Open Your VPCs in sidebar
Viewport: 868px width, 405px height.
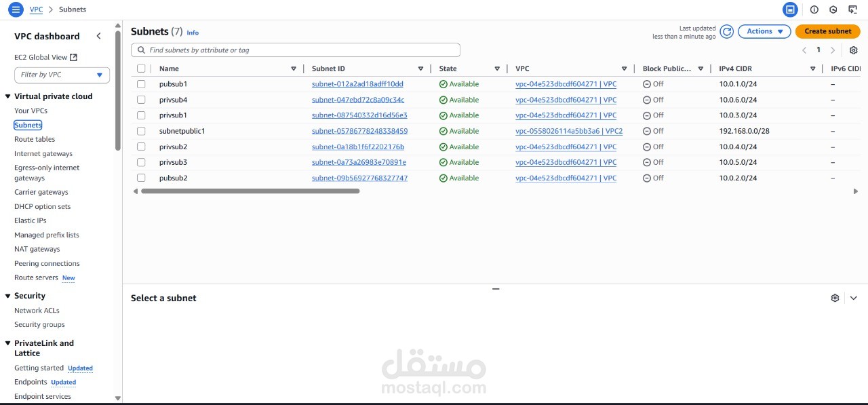(31, 111)
